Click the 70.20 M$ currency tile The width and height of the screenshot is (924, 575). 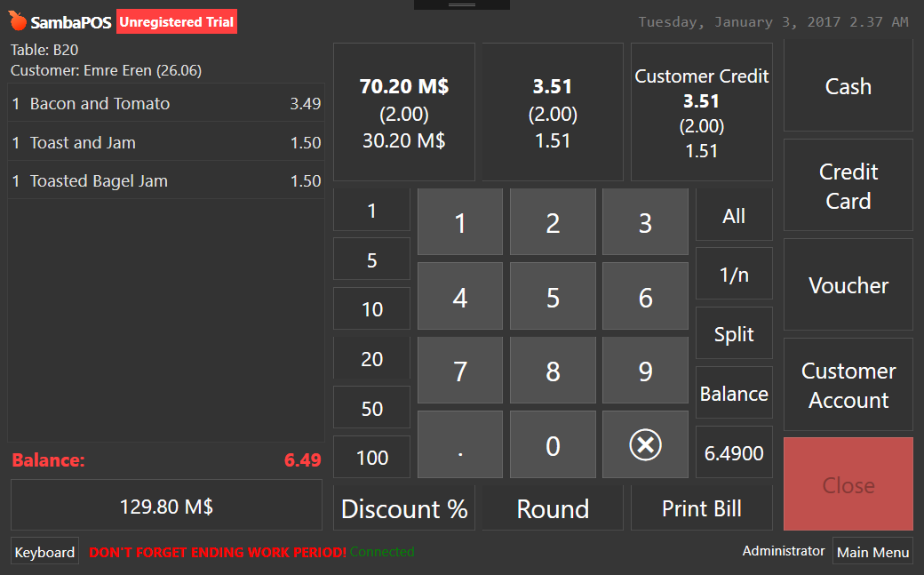point(404,112)
